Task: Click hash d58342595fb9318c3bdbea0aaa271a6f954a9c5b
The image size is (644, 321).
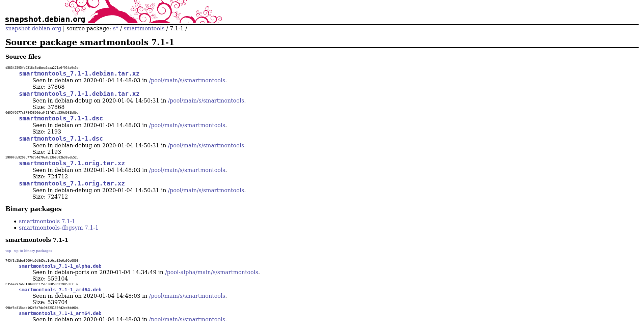Action: click(43, 68)
